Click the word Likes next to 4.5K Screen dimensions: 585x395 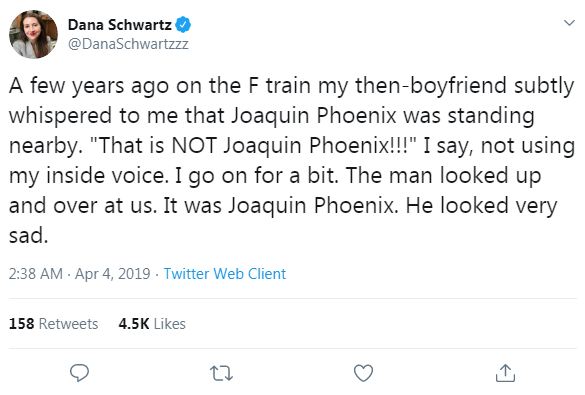(169, 324)
